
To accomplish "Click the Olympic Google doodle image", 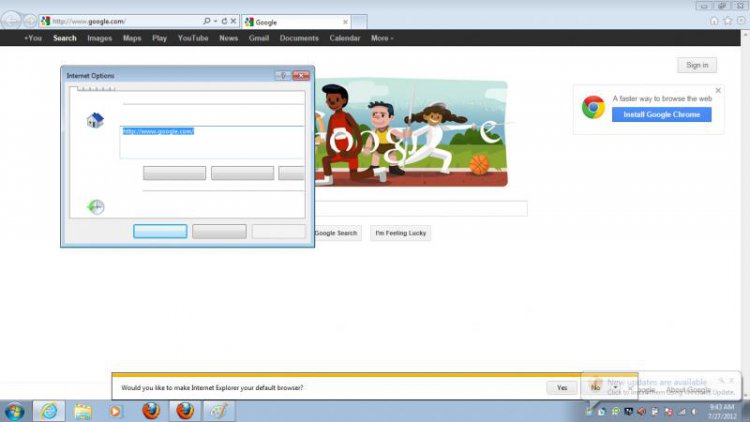I will click(x=410, y=133).
